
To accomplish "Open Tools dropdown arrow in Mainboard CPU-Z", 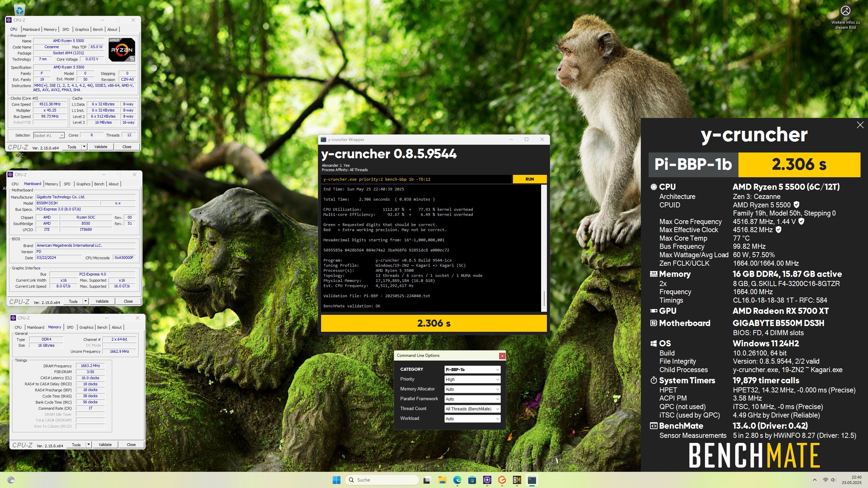I will coord(85,301).
